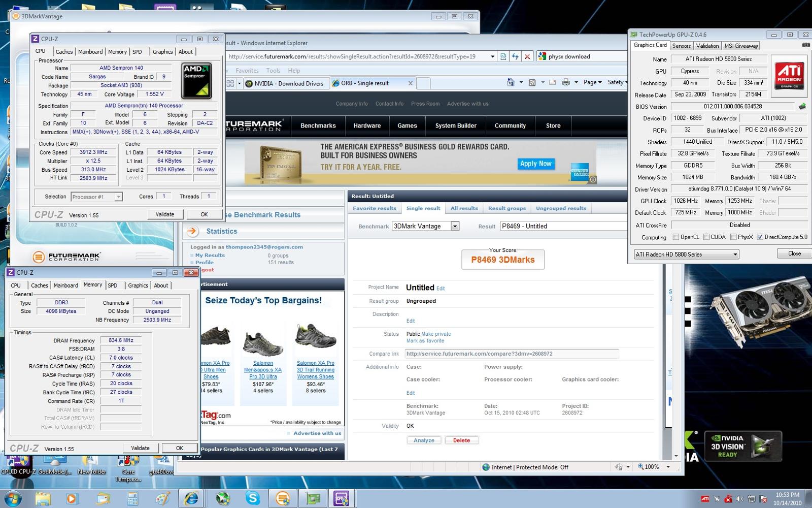Open Windows Explorer from the taskbar
812x508 pixels.
pyautogui.click(x=43, y=499)
